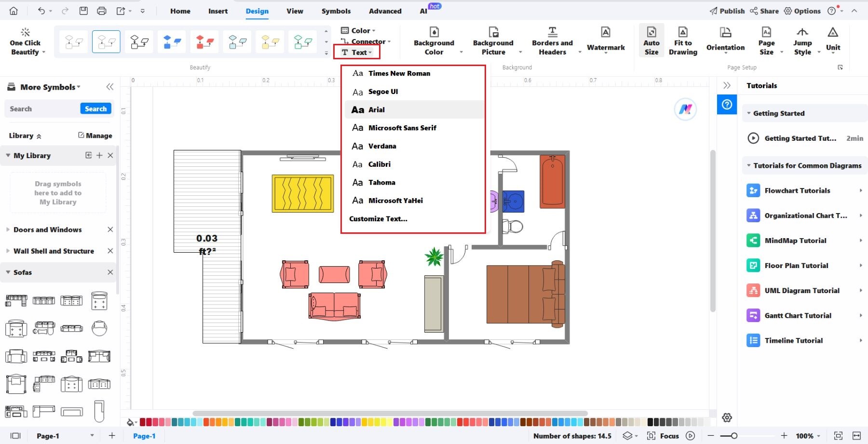Open the View ribbon tab
868x444 pixels.
click(x=295, y=11)
